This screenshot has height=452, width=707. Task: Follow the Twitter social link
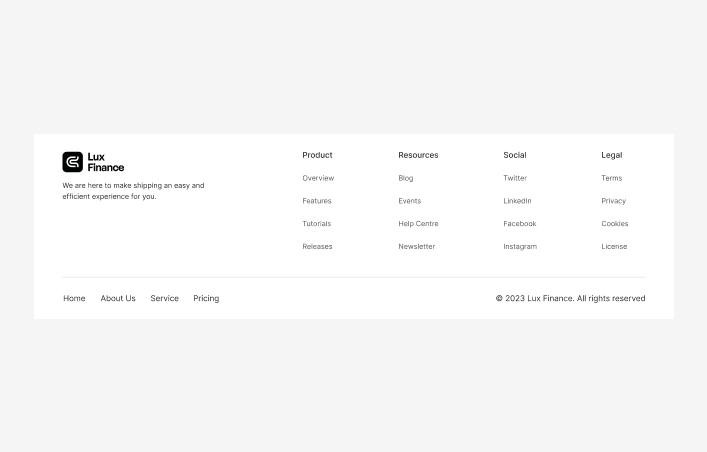[x=515, y=178]
